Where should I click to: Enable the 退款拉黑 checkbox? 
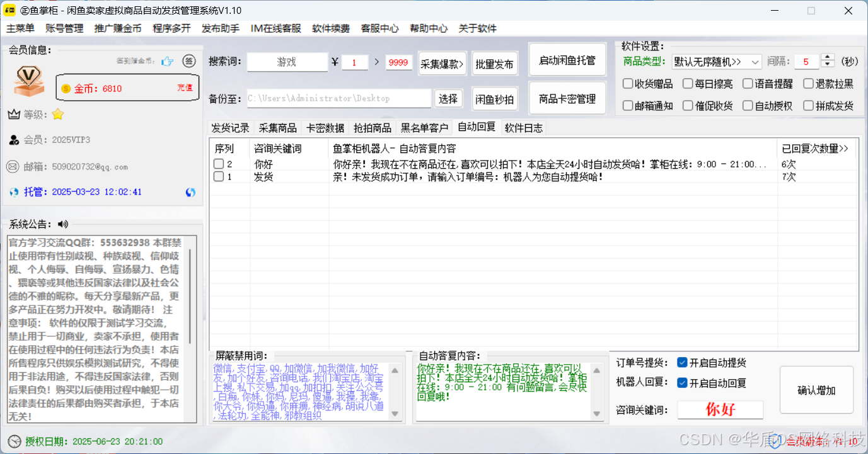click(x=808, y=84)
